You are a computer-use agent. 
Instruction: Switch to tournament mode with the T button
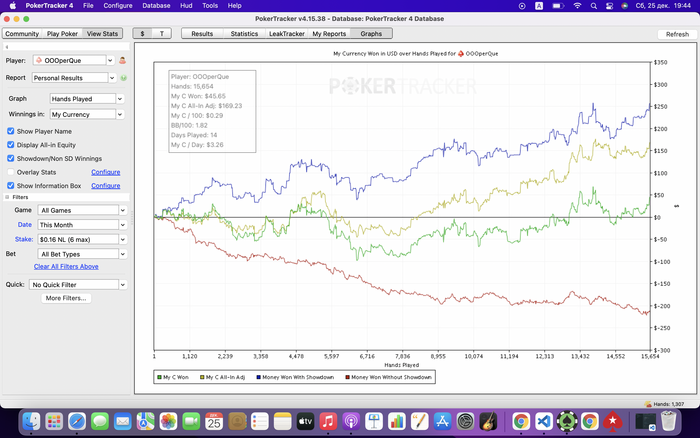pyautogui.click(x=162, y=33)
